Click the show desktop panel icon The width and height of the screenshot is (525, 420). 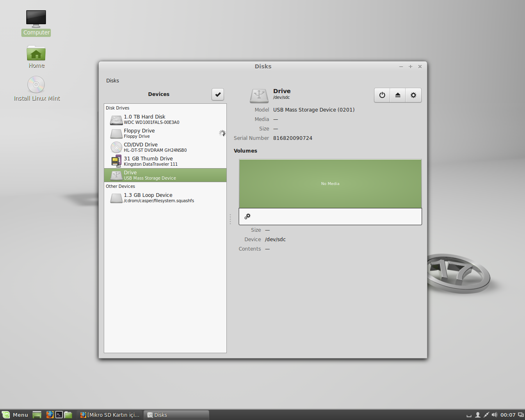click(x=37, y=415)
